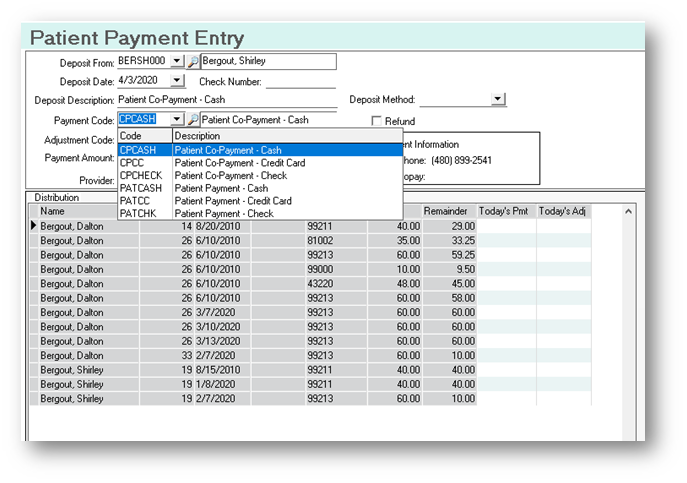This screenshot has width=687, height=483.
Task: Open the Deposit Method dropdown
Action: coord(498,100)
